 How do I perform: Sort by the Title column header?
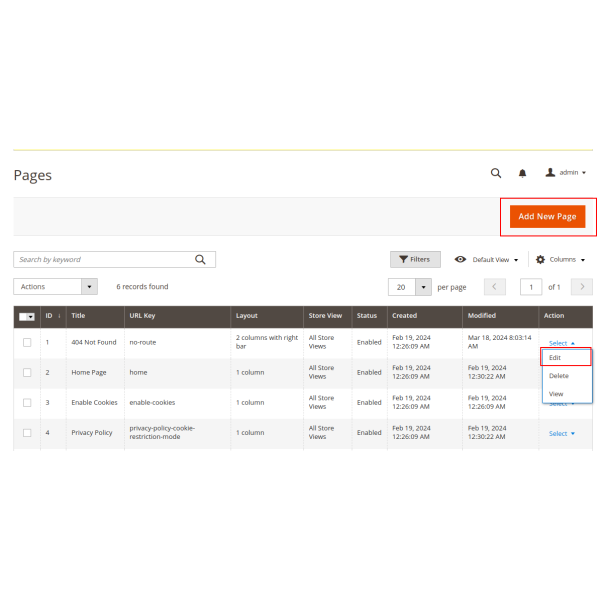tap(78, 316)
